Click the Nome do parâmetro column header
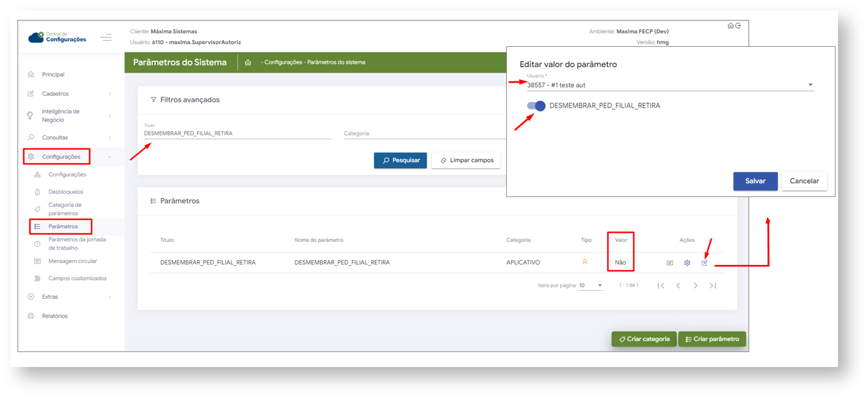Image resolution: width=868 pixels, height=397 pixels. tap(319, 240)
